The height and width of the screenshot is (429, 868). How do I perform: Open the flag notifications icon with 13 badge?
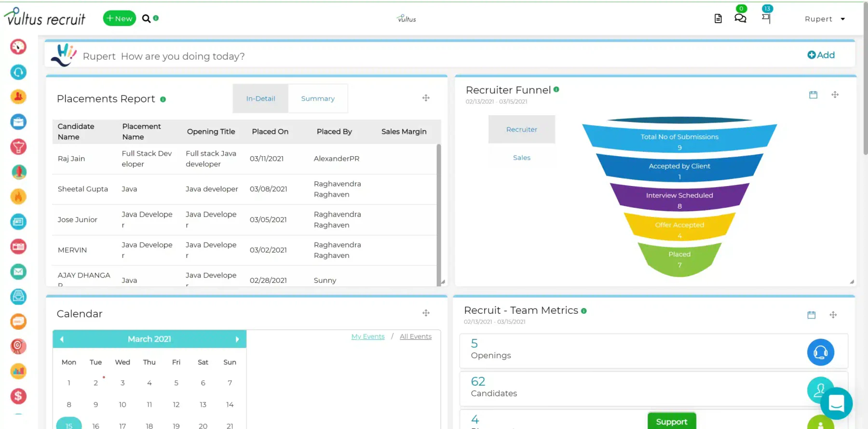click(766, 18)
